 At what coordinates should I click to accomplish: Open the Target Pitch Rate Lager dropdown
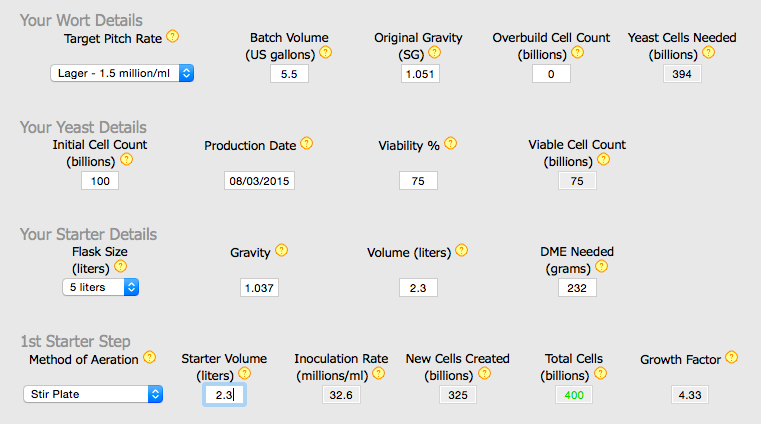[x=122, y=73]
